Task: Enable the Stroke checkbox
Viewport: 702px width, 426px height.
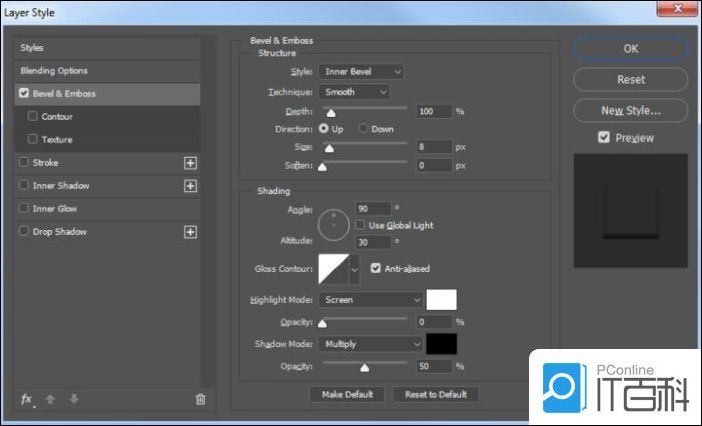Action: 24,162
